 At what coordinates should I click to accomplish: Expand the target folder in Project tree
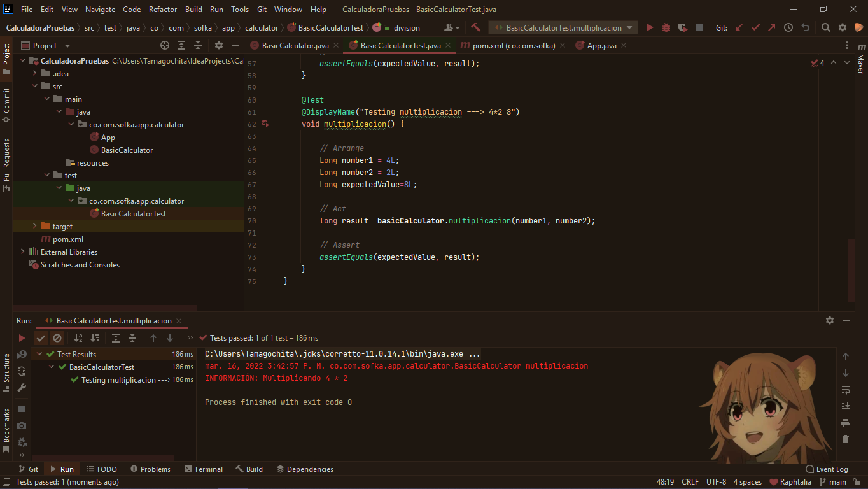coord(34,226)
